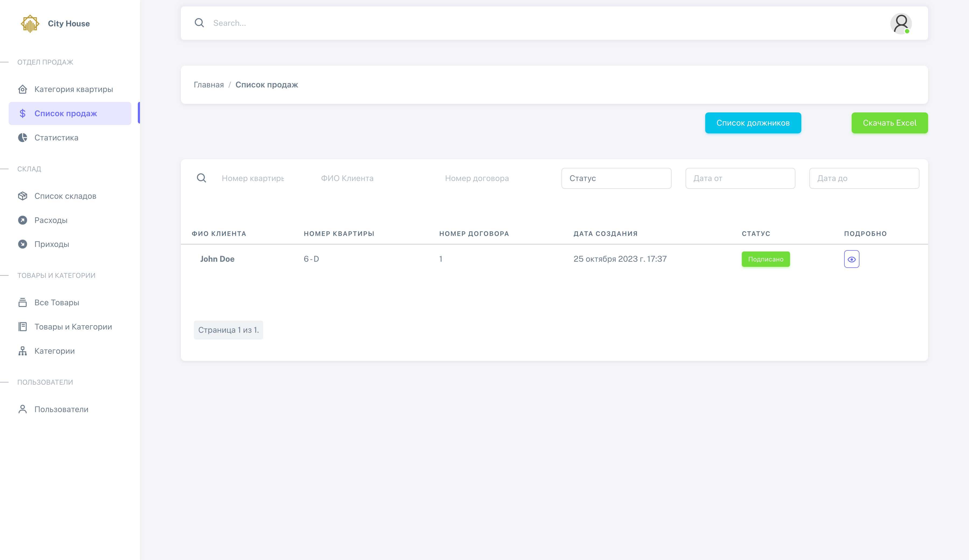Open the user avatar profile menu
The width and height of the screenshot is (969, 560).
tap(901, 23)
